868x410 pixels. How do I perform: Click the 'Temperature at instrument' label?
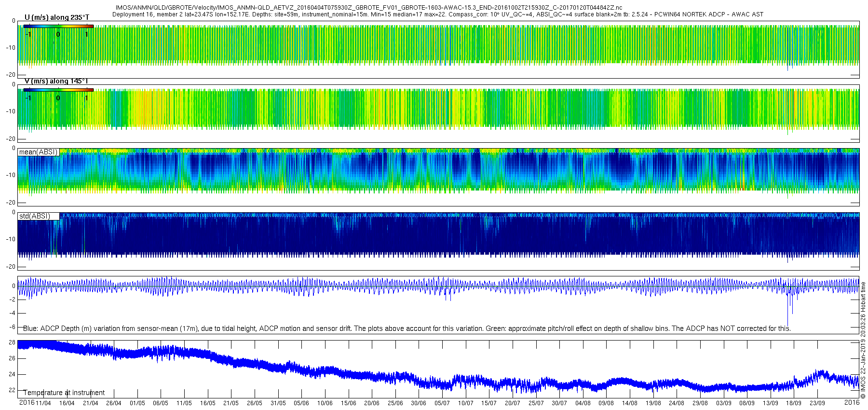click(x=64, y=393)
